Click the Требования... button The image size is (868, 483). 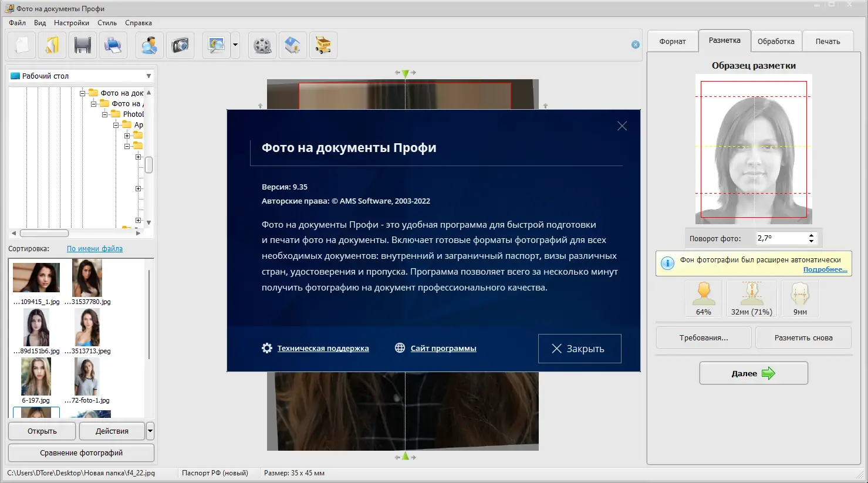pyautogui.click(x=704, y=337)
